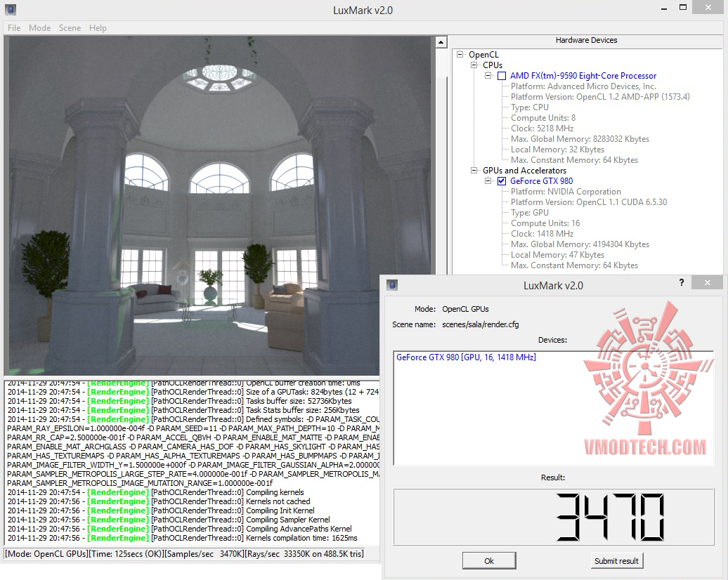Collapse the CPUs tree node

click(x=474, y=65)
